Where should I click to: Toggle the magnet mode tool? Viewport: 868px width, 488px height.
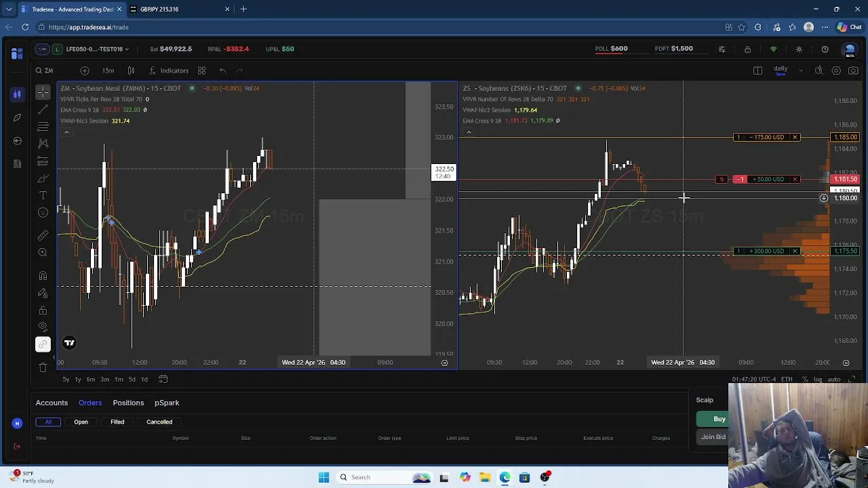click(x=43, y=276)
